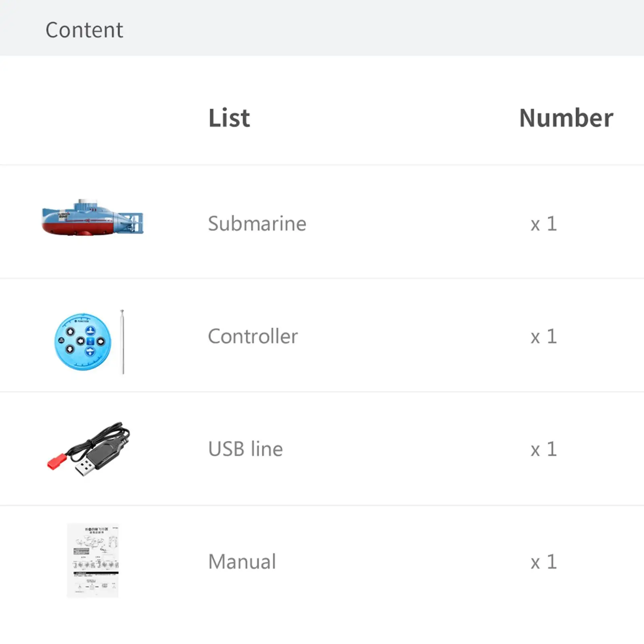Select the "Submarine" item label
This screenshot has width=644, height=644.
[x=257, y=224]
